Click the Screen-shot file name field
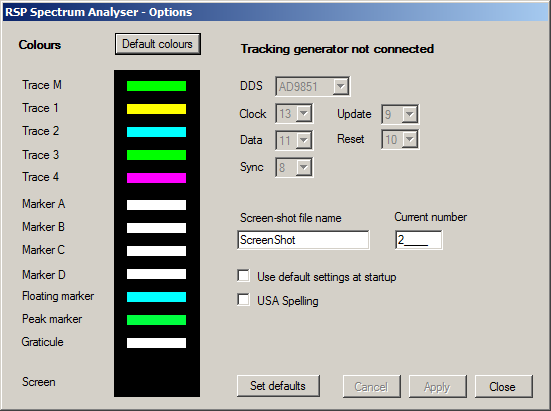The image size is (551, 411). click(303, 240)
